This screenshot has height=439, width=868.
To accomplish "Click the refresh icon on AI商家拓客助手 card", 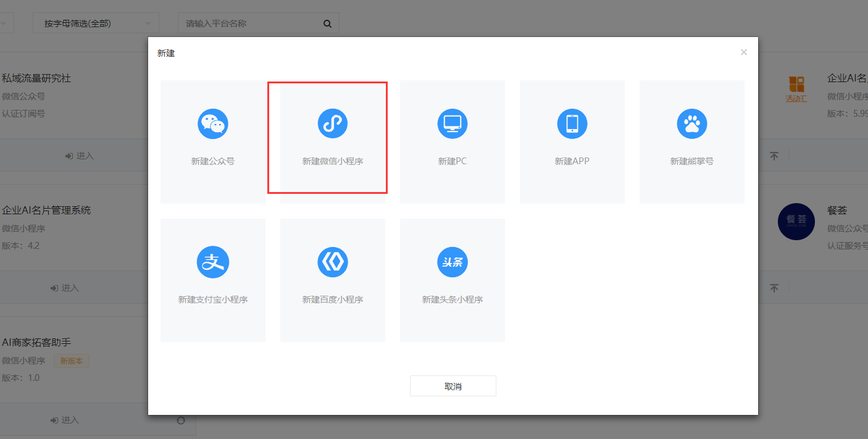I will point(181,420).
